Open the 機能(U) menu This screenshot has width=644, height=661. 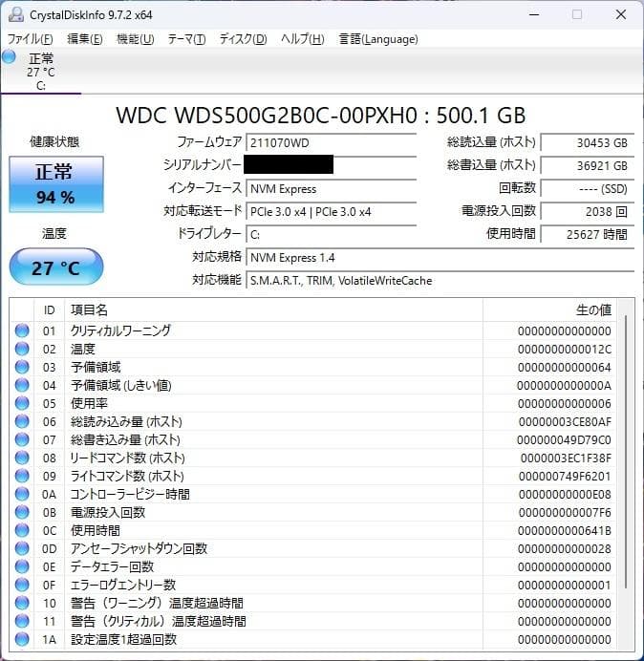136,39
